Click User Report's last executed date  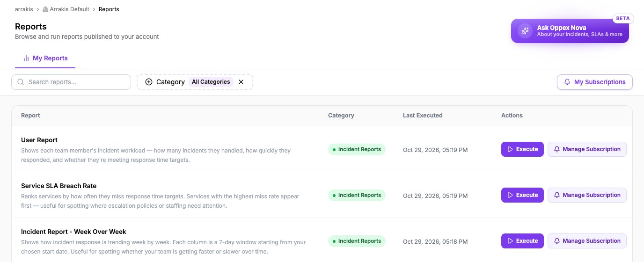tap(435, 150)
